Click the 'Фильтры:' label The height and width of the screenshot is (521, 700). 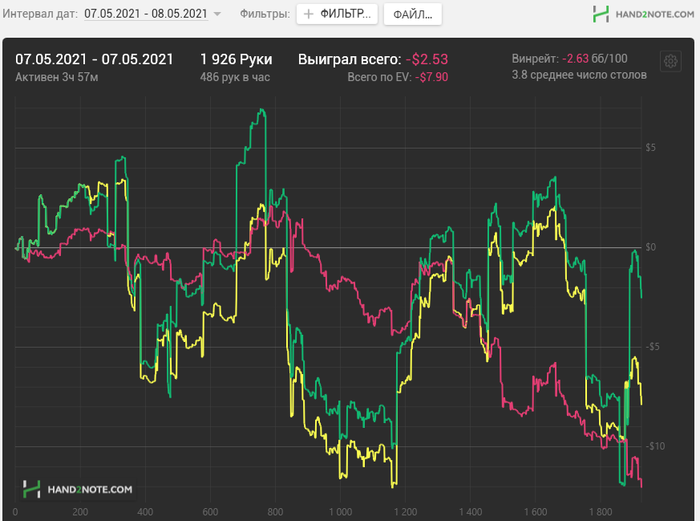click(265, 14)
